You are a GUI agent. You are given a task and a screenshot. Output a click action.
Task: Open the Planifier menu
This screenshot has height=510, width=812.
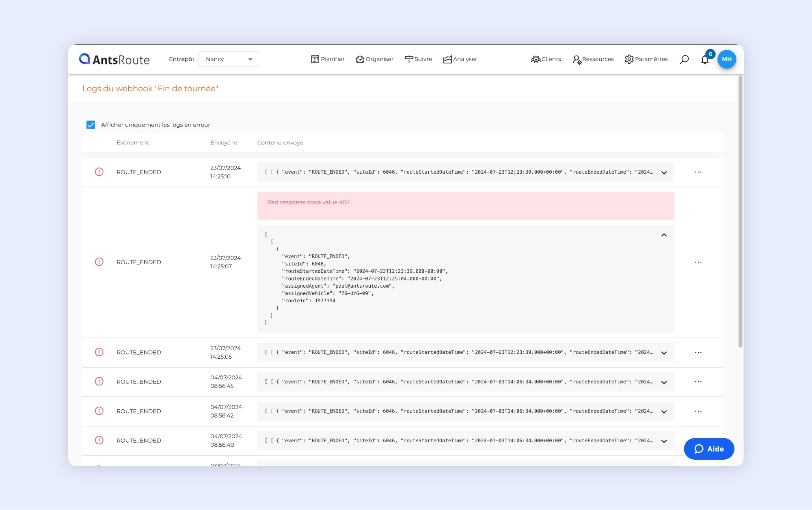click(x=328, y=59)
